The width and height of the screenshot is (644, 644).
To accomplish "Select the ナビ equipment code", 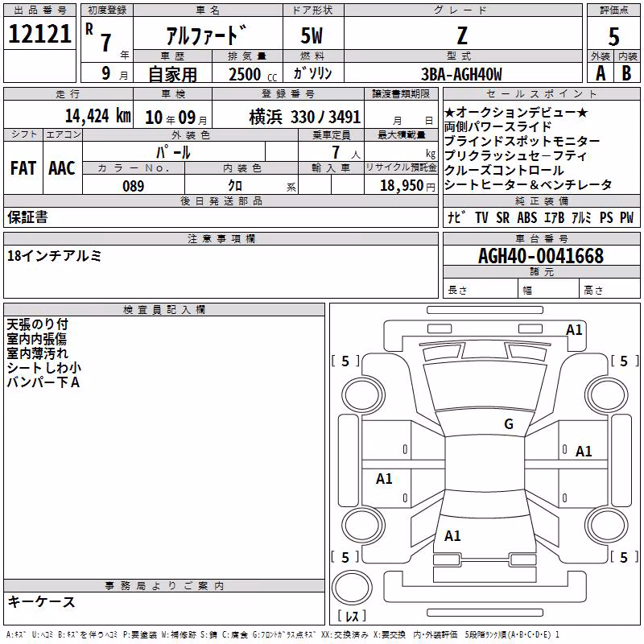I will pyautogui.click(x=456, y=217).
